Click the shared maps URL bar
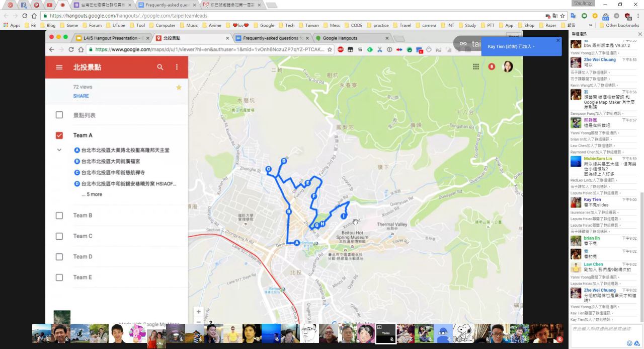The width and height of the screenshot is (644, 349). click(210, 49)
